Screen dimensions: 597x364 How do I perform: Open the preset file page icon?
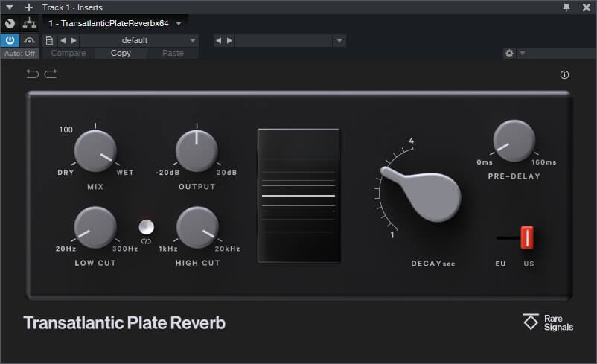[x=49, y=40]
